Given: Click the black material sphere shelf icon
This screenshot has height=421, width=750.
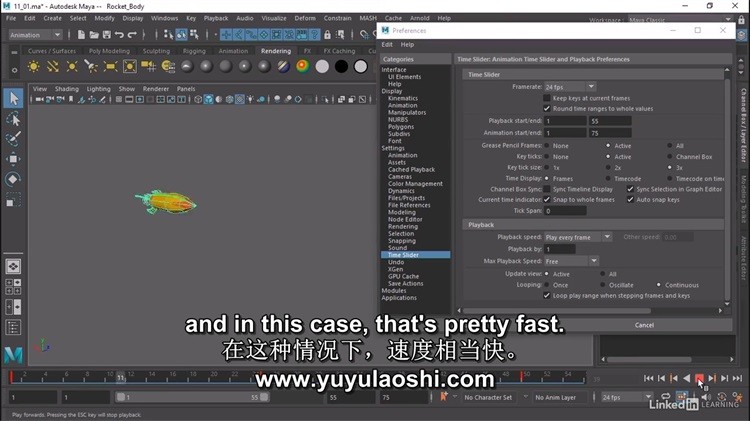Looking at the screenshot, I should point(342,66).
